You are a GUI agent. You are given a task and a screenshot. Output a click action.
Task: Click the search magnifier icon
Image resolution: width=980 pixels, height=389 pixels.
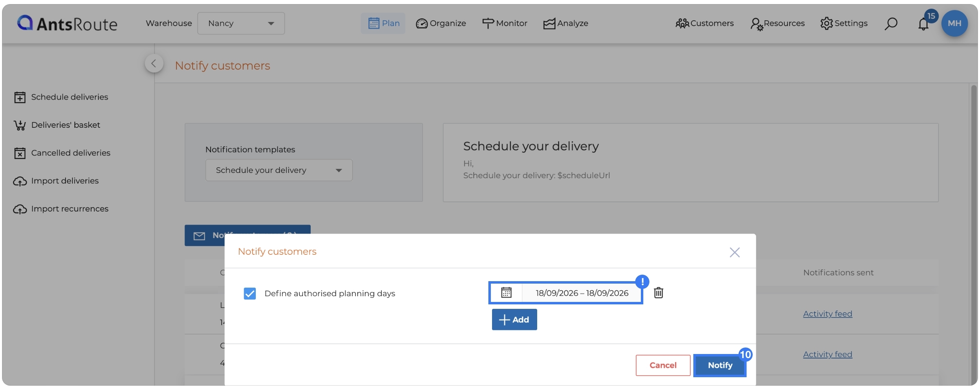click(891, 24)
